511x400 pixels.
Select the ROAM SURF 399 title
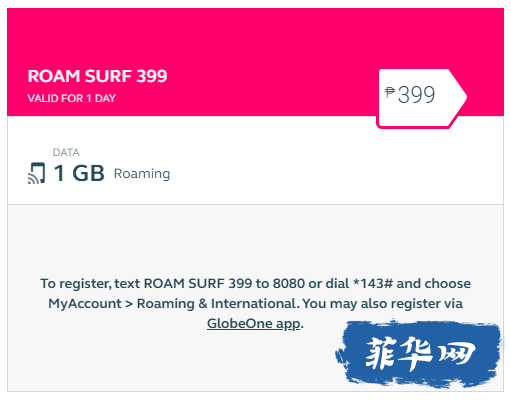(x=97, y=76)
